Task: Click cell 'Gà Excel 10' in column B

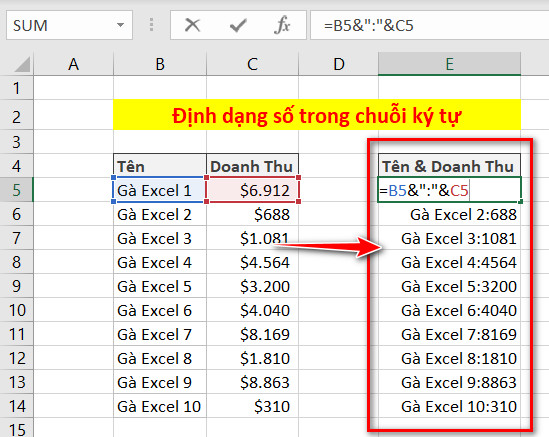Action: coord(160,406)
